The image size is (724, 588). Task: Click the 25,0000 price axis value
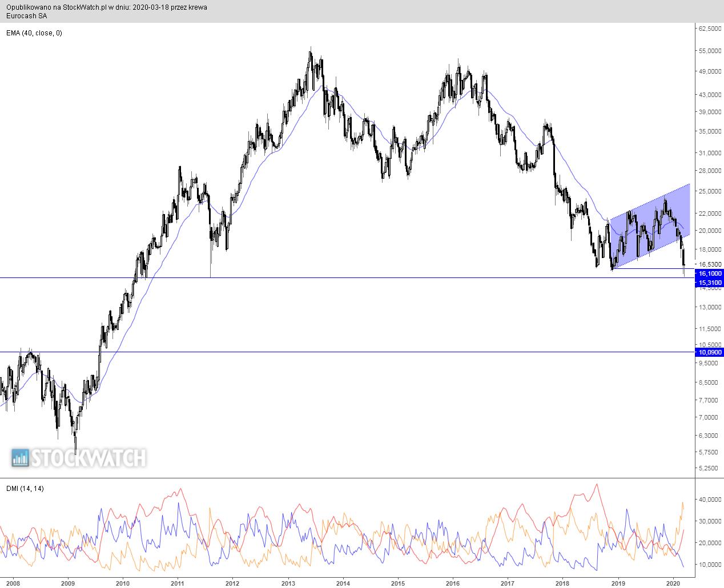[710, 191]
